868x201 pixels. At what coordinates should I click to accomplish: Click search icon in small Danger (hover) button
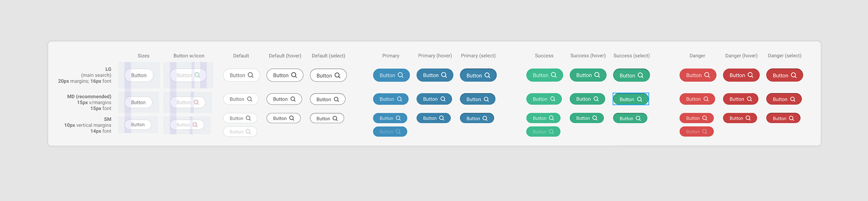click(x=748, y=118)
